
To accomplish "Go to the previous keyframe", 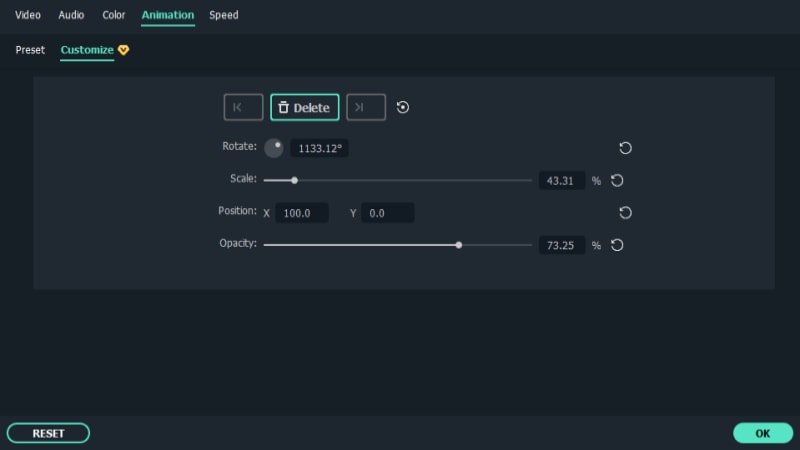I will click(x=243, y=107).
